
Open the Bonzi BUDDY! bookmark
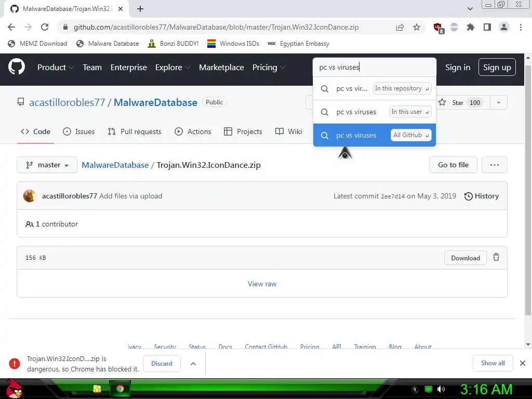coord(174,44)
